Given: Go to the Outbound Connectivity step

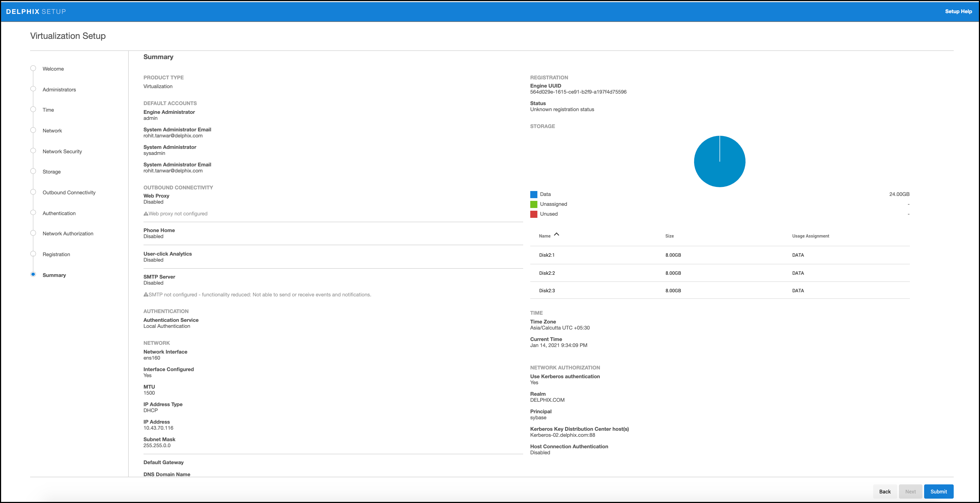Looking at the screenshot, I should (x=69, y=192).
